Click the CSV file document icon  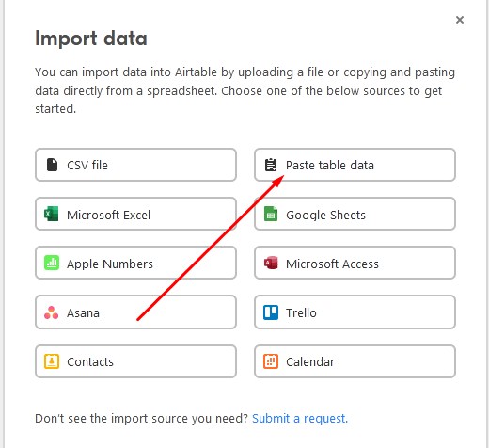pyautogui.click(x=52, y=165)
